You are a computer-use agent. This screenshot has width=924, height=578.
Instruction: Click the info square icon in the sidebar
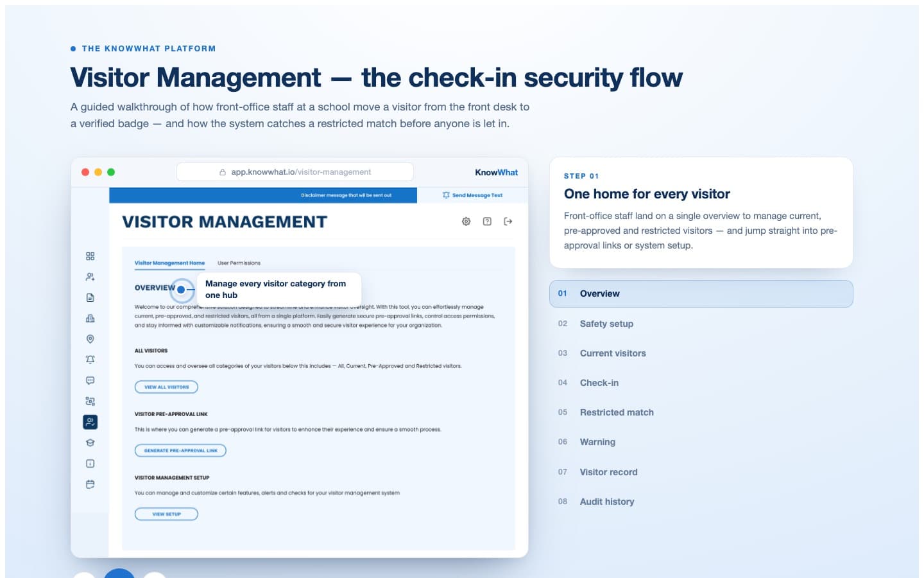[90, 464]
